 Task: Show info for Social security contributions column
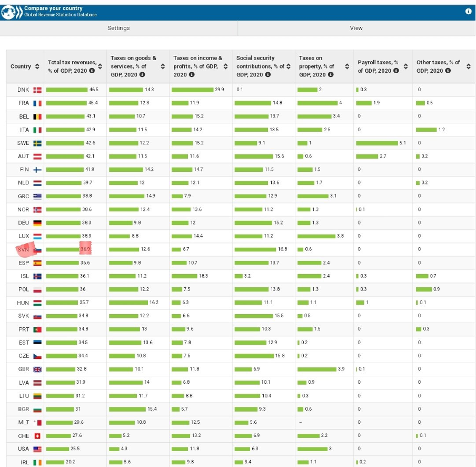267,74
